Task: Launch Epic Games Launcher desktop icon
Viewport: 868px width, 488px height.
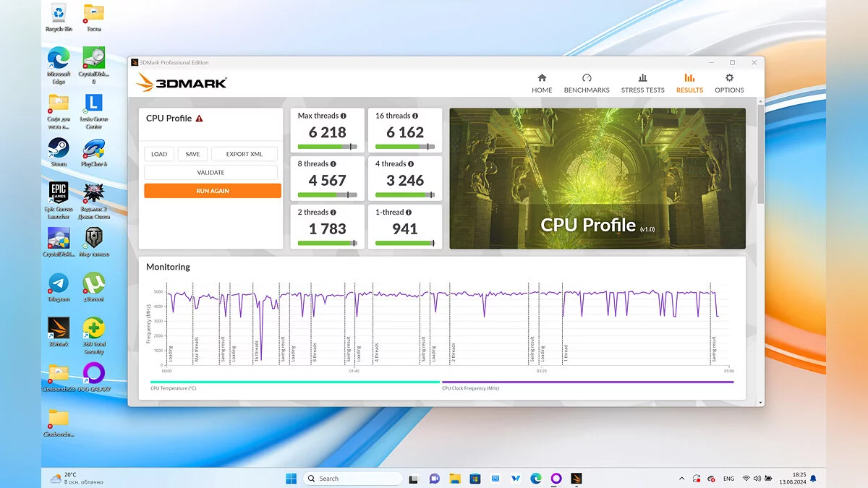Action: click(59, 197)
